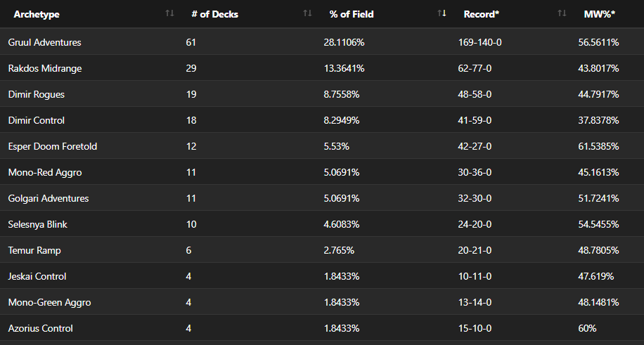Click sort arrows next to Record* header
Viewport: 644px width, 345px height.
562,13
